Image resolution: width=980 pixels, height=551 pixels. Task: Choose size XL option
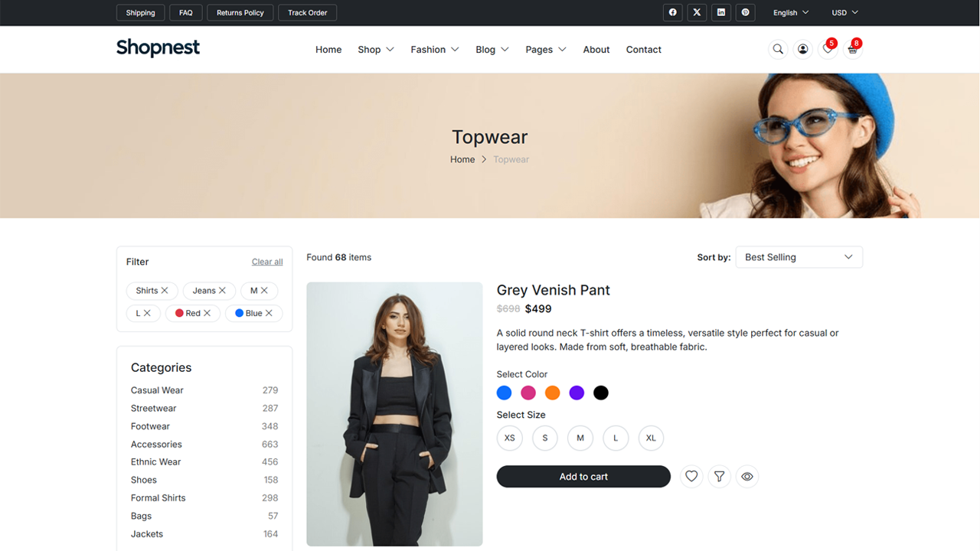pyautogui.click(x=651, y=438)
